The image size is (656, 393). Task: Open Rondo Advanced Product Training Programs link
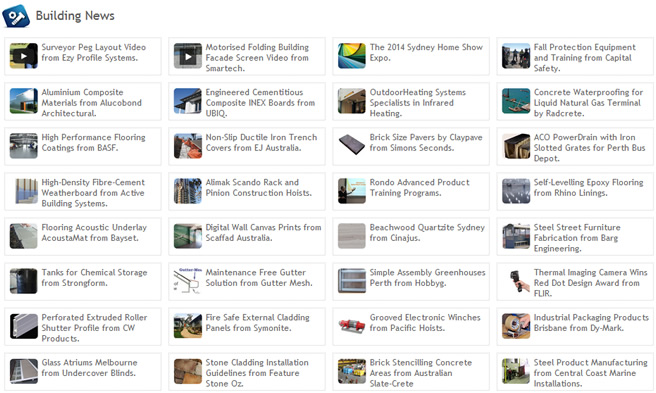click(x=419, y=188)
